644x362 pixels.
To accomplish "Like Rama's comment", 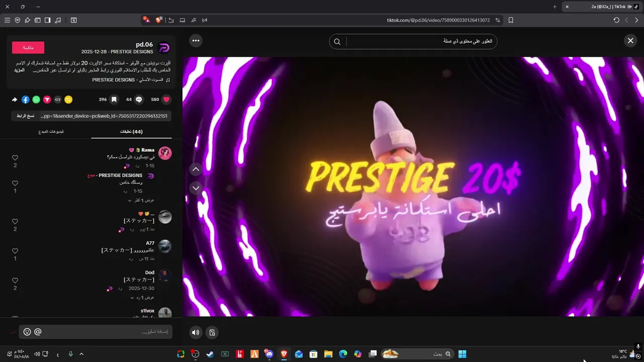I will [x=15, y=158].
